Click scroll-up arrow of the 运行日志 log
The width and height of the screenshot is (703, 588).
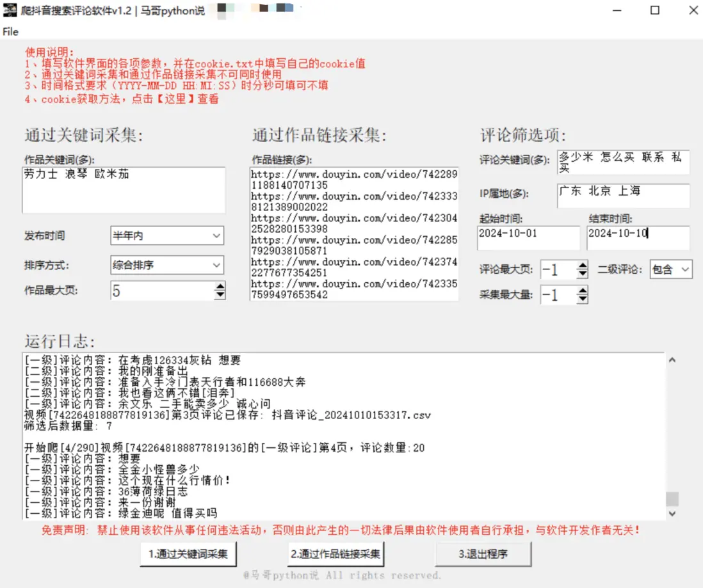[x=672, y=360]
